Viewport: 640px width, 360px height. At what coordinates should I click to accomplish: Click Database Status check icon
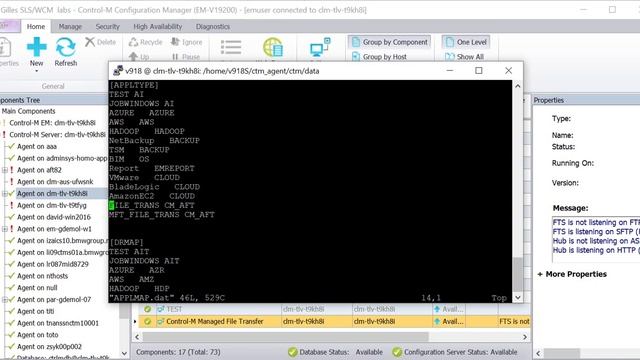[293, 352]
